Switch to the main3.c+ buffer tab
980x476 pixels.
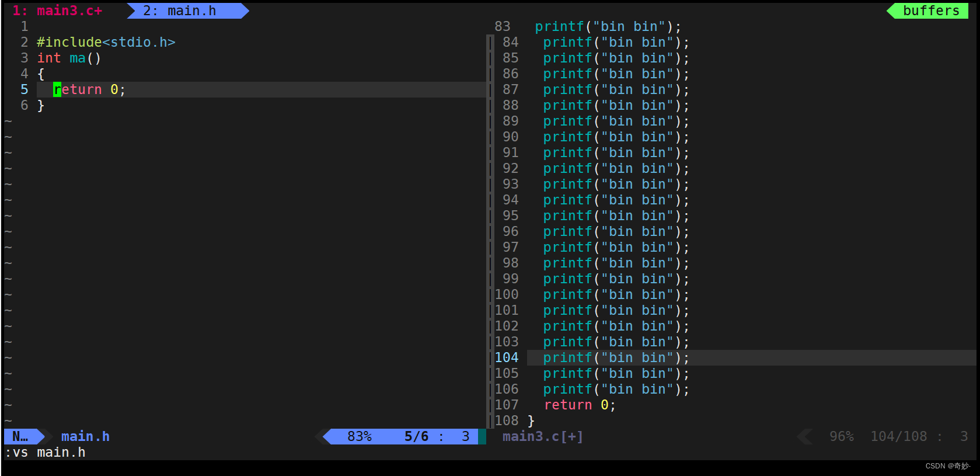57,11
